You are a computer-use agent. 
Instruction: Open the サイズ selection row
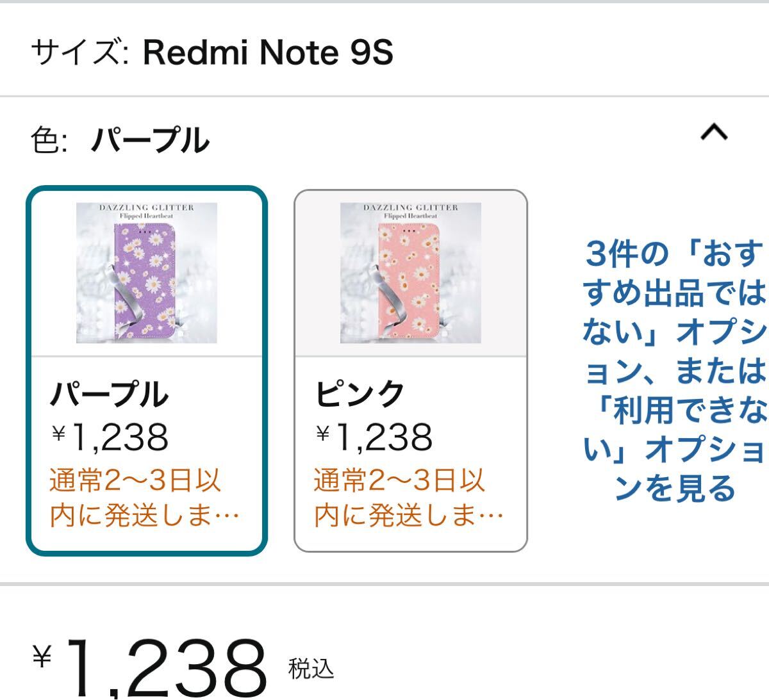[x=211, y=53]
